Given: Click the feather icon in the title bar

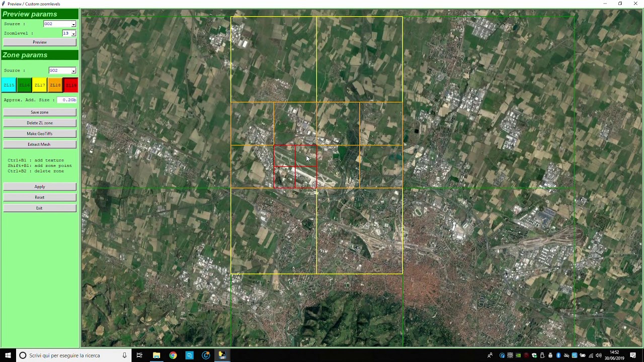Looking at the screenshot, I should click(x=4, y=4).
